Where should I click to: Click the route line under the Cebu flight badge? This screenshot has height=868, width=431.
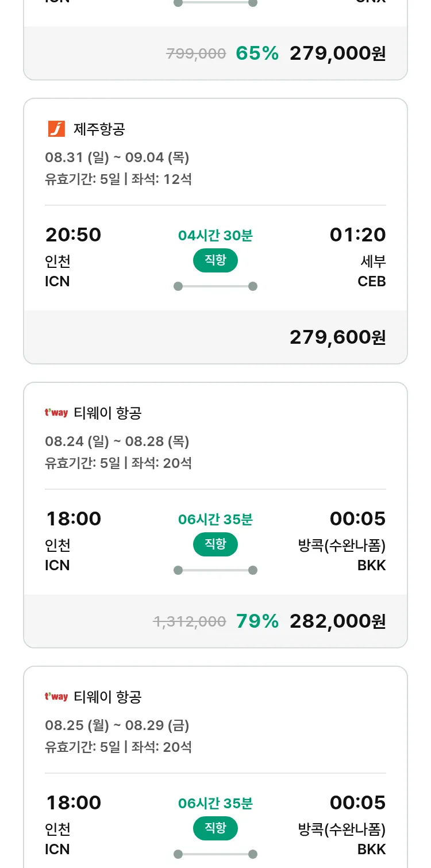(x=215, y=286)
